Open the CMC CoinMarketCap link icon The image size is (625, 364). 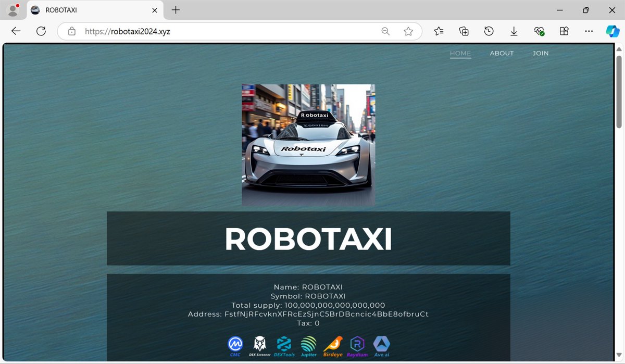(235, 345)
